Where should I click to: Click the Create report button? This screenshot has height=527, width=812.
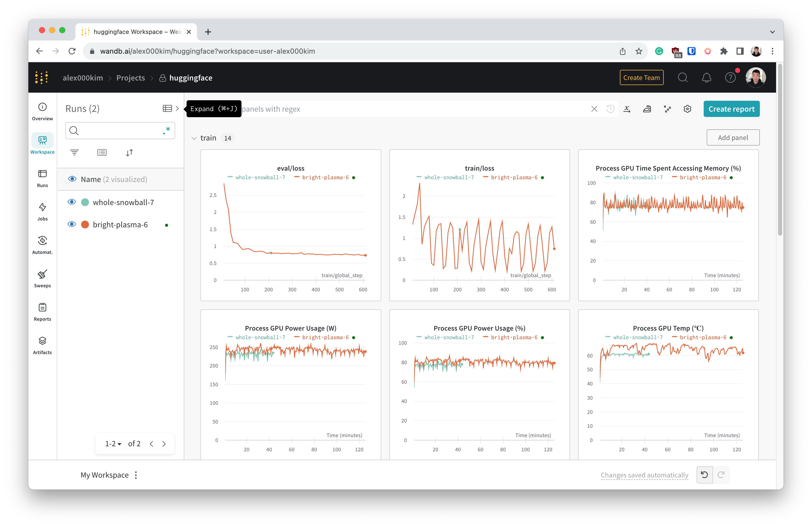coord(732,108)
